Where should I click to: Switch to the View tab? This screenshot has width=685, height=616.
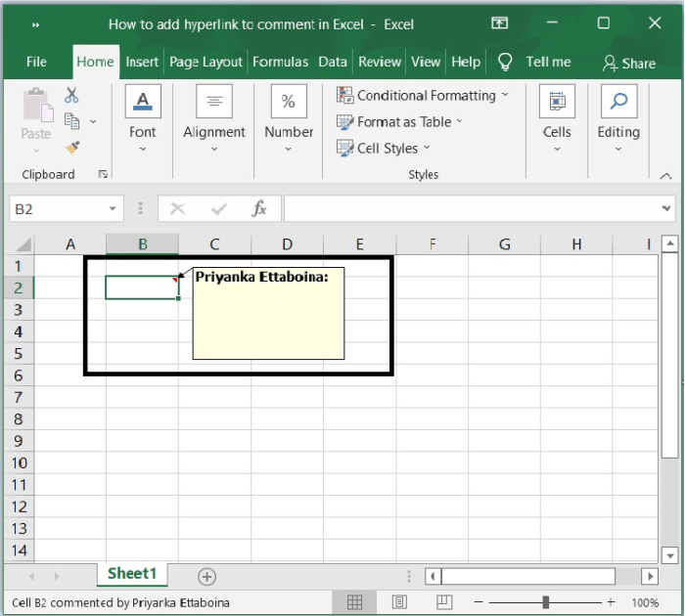pyautogui.click(x=426, y=62)
